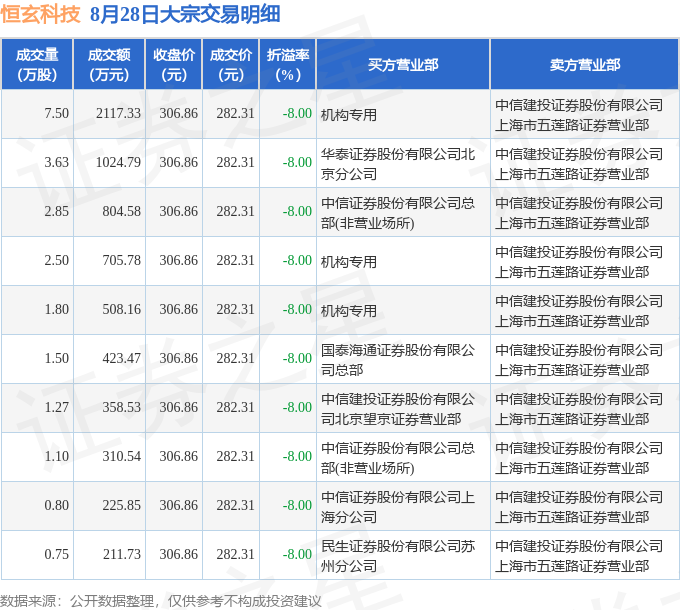
Task: Click the 数据来源 footer note
Action: tap(160, 601)
